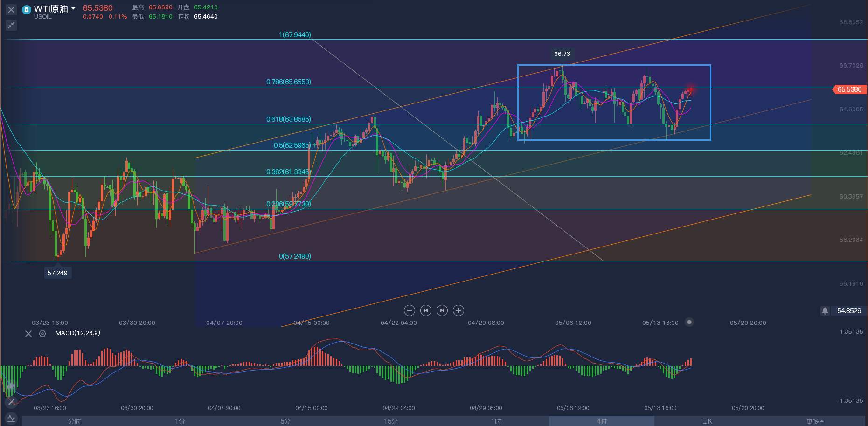Viewport: 868px width, 426px height.
Task: Switch to the 1时 timeframe tab
Action: click(496, 421)
